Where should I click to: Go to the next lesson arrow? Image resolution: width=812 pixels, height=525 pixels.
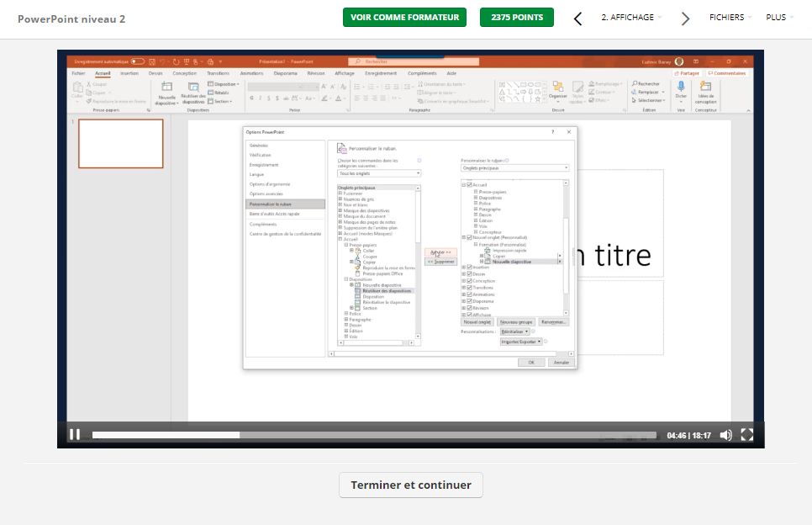tap(685, 19)
